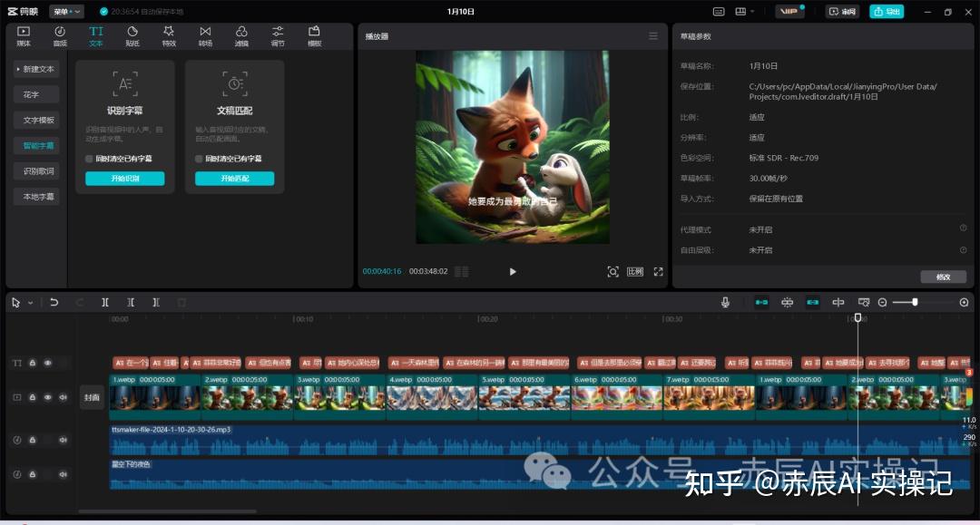The height and width of the screenshot is (525, 980).
Task: Toggle track linkage
Action: click(x=812, y=302)
